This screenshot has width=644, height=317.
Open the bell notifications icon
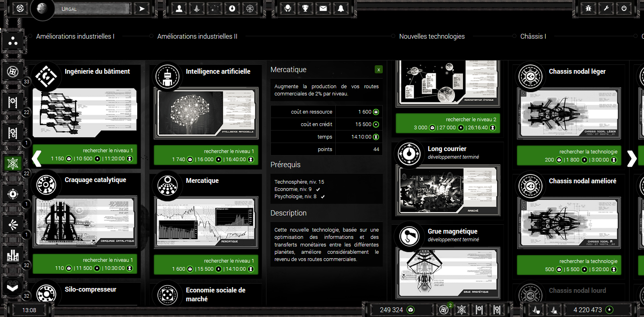coord(341,8)
